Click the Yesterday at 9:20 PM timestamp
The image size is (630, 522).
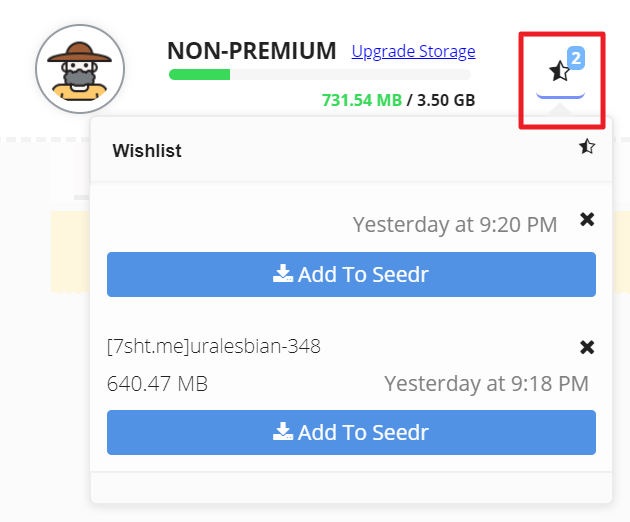tap(455, 224)
